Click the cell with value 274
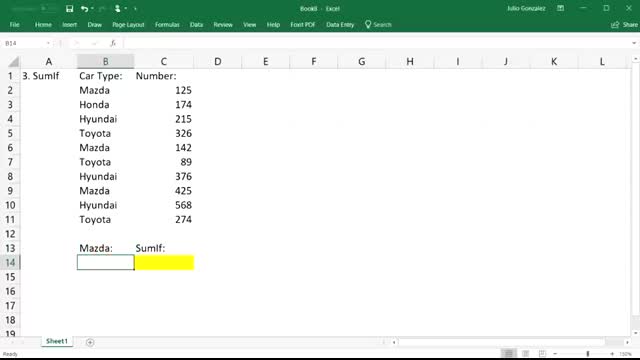Screen dimensions: 640x360 click(x=164, y=220)
